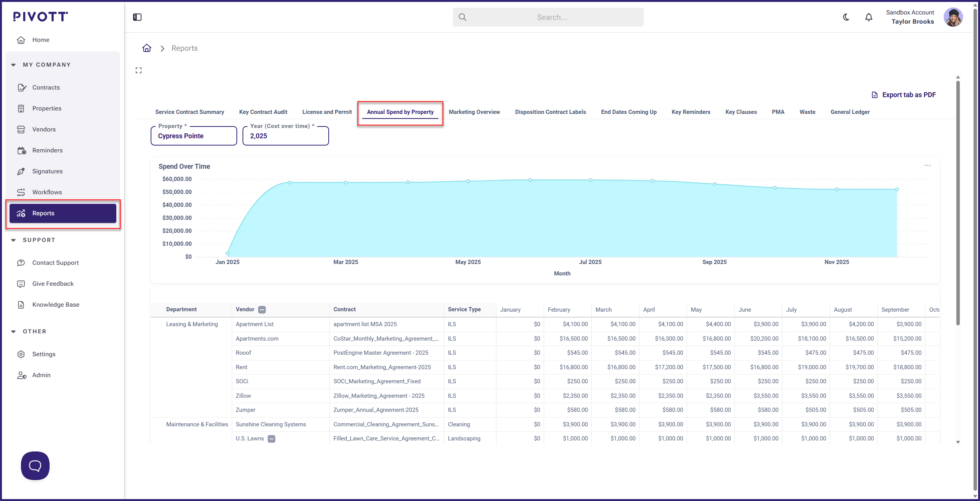
Task: Click the home breadcrumb icon
Action: point(147,48)
